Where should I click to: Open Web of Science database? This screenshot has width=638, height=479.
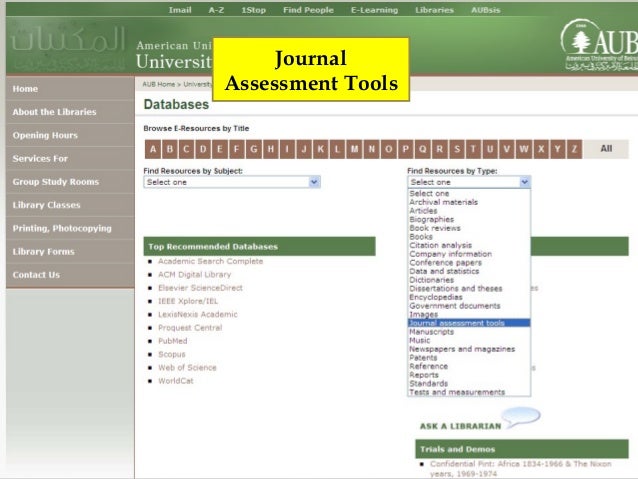[x=187, y=368]
